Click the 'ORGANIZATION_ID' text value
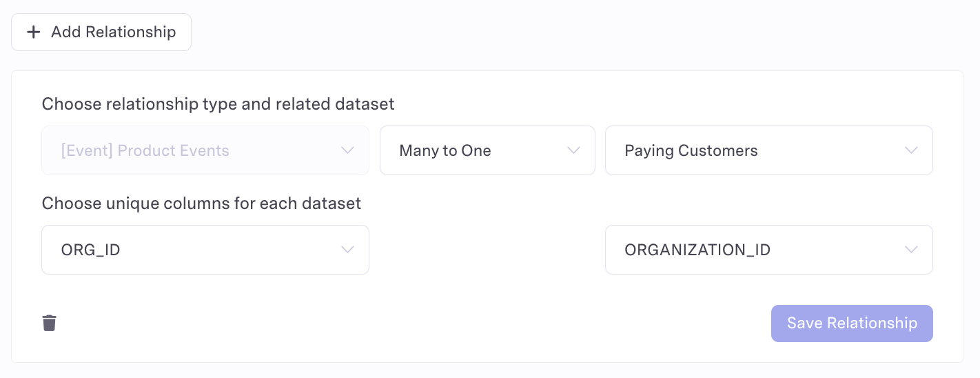The image size is (980, 378). (697, 250)
